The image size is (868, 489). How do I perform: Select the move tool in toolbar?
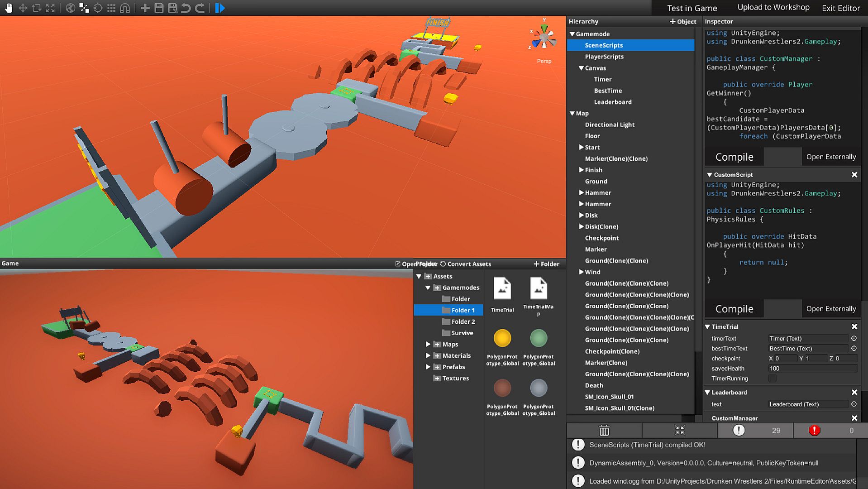point(23,8)
